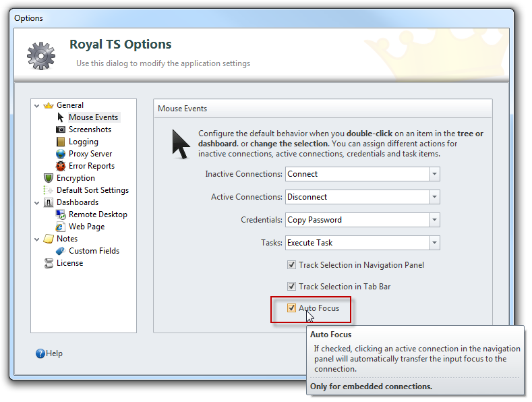
Task: Click the 'Active Connections:' label
Action: coord(247,197)
